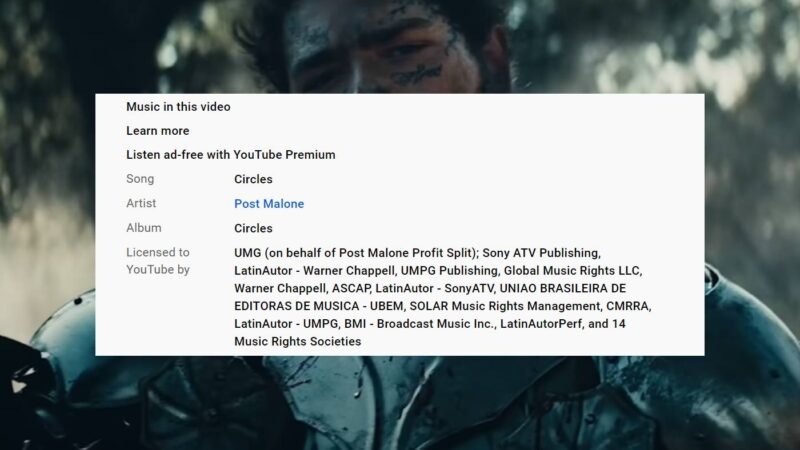Select the album title Circles
Viewport: 800px width, 450px height.
click(253, 228)
